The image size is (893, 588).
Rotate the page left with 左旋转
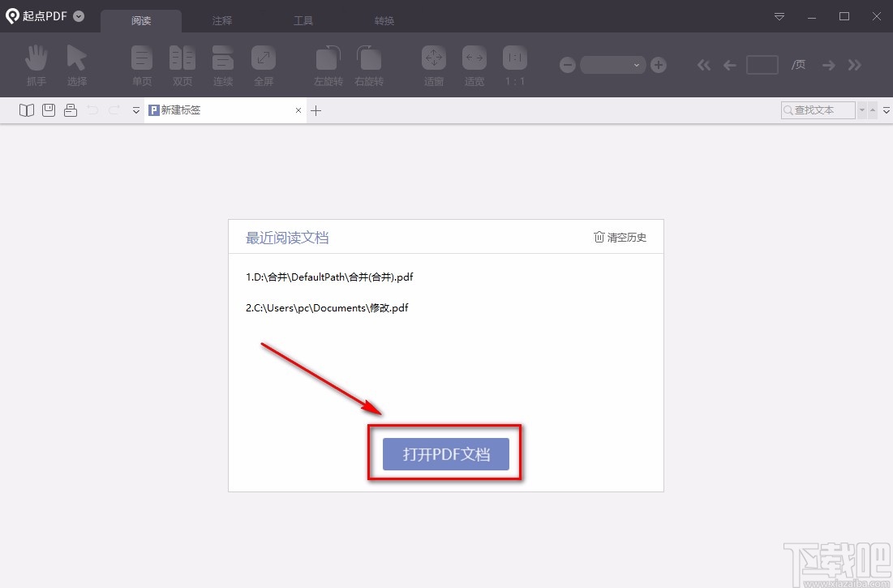point(328,65)
